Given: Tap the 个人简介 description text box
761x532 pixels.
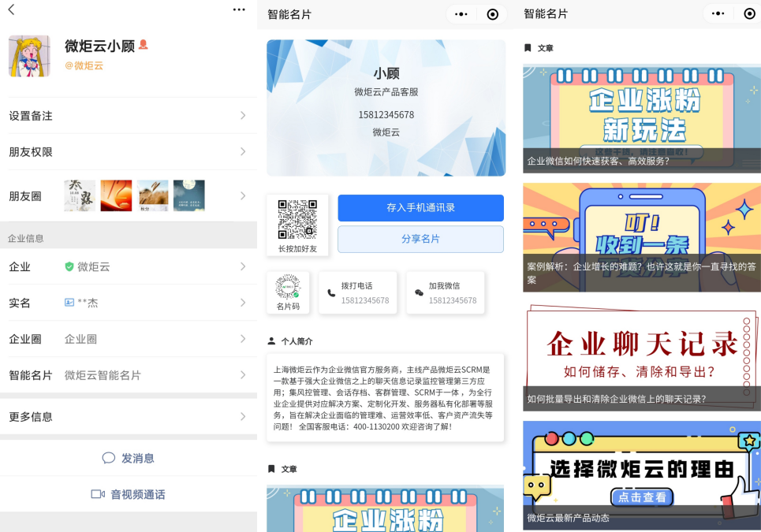Looking at the screenshot, I should coord(386,398).
